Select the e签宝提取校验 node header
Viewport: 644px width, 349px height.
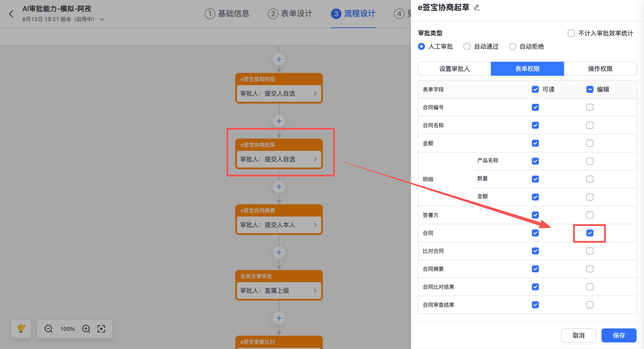point(279,79)
